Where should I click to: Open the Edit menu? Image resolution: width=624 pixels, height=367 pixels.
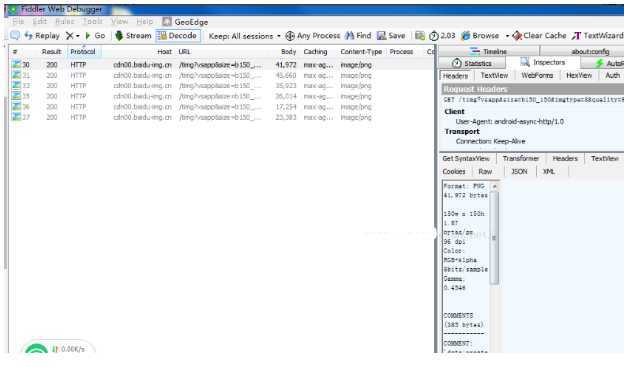[x=40, y=21]
